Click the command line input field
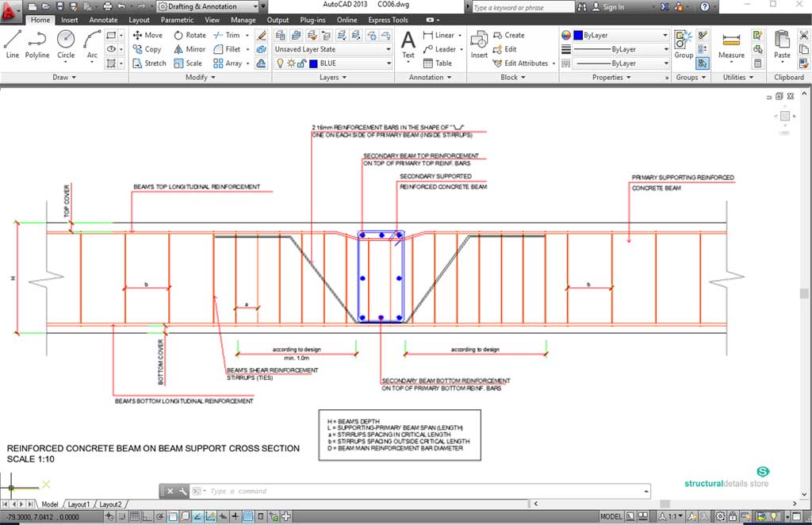This screenshot has width=812, height=525. click(x=428, y=491)
